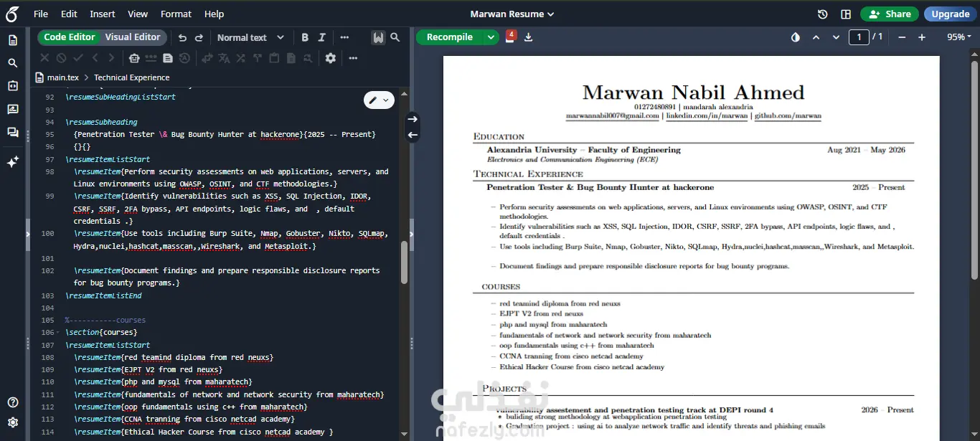
Task: Click main.tex in the breadcrumb
Action: point(62,77)
